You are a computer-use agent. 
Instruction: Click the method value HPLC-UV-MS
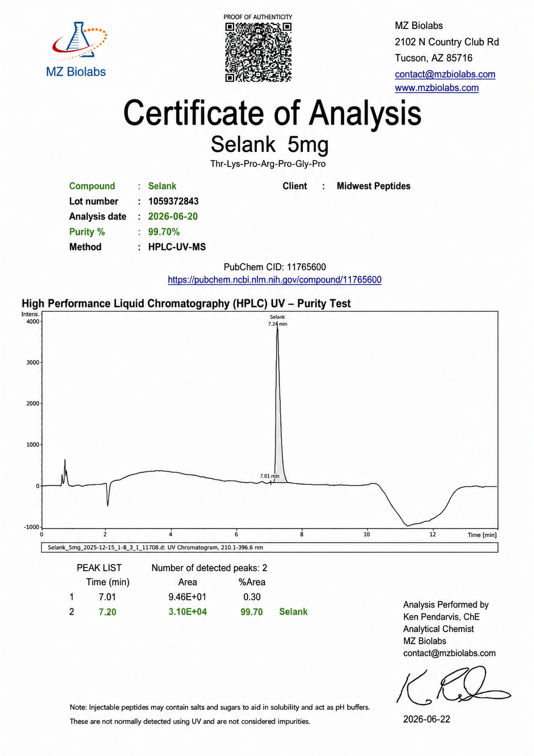[x=177, y=247]
